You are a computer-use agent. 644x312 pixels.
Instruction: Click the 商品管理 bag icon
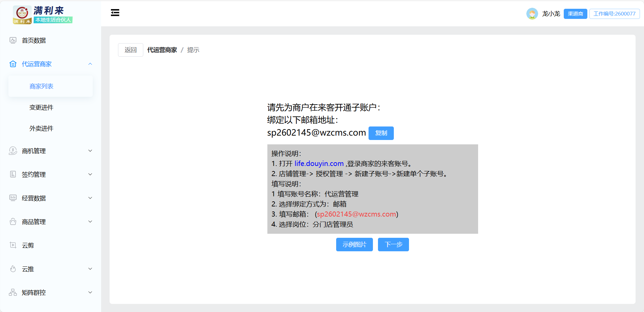point(13,222)
